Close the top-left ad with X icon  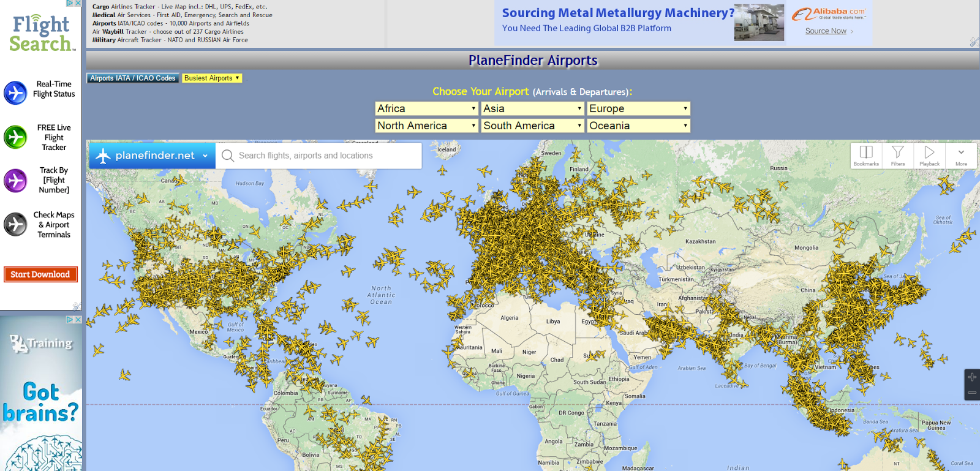pyautogui.click(x=78, y=3)
